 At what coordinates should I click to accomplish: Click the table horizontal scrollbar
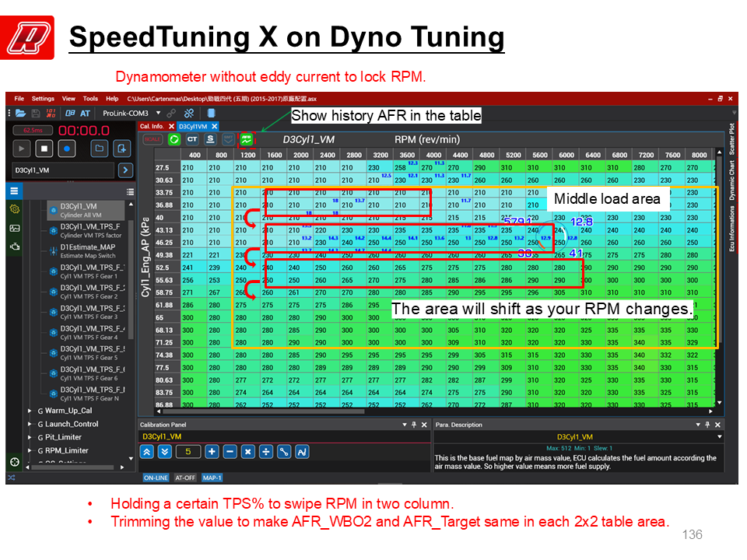(264, 411)
